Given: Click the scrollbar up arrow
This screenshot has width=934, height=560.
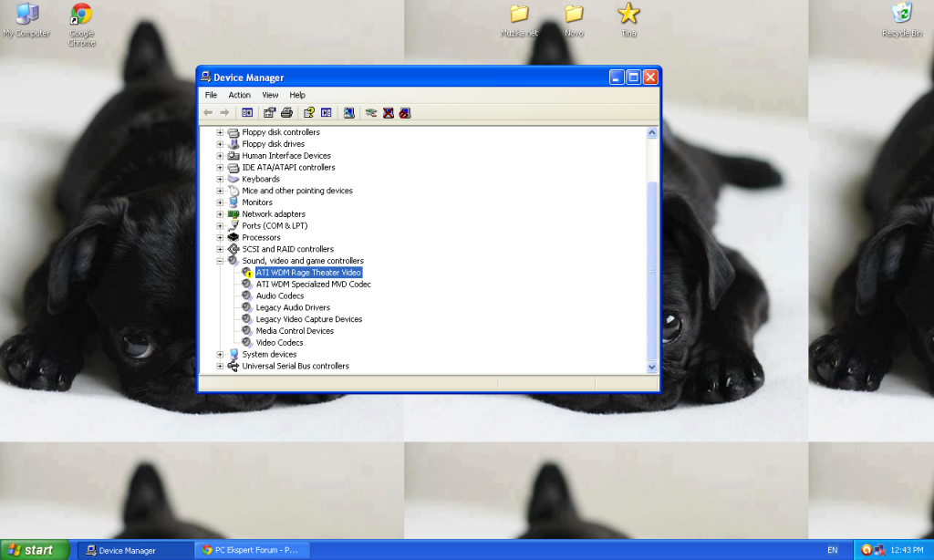Looking at the screenshot, I should [x=652, y=133].
